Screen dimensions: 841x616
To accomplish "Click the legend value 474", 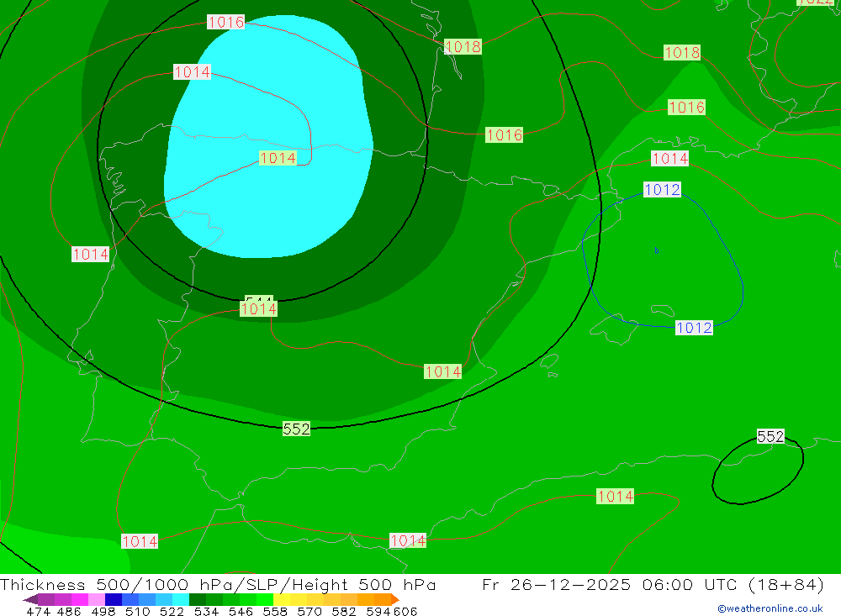I will pyautogui.click(x=38, y=611).
